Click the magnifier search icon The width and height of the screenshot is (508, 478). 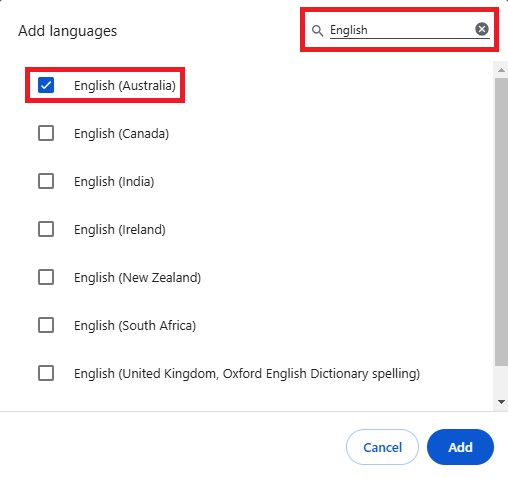(x=317, y=30)
